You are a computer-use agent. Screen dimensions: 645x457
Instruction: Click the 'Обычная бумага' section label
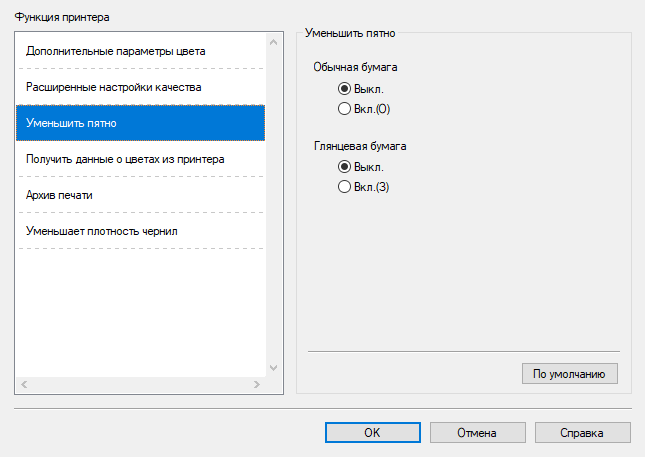356,68
